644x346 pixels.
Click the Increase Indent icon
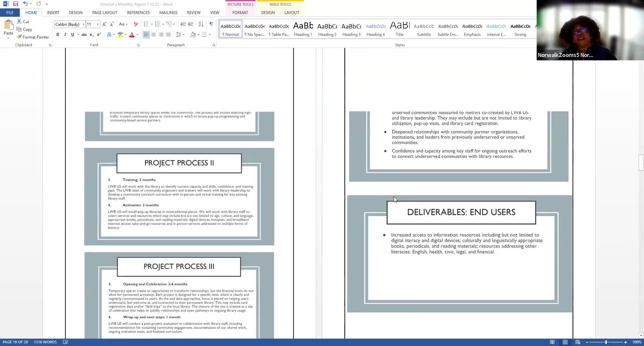tap(191, 24)
